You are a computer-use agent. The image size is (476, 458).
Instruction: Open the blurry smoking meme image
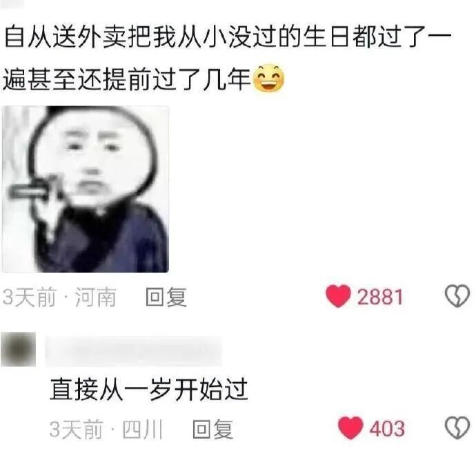coord(86,189)
